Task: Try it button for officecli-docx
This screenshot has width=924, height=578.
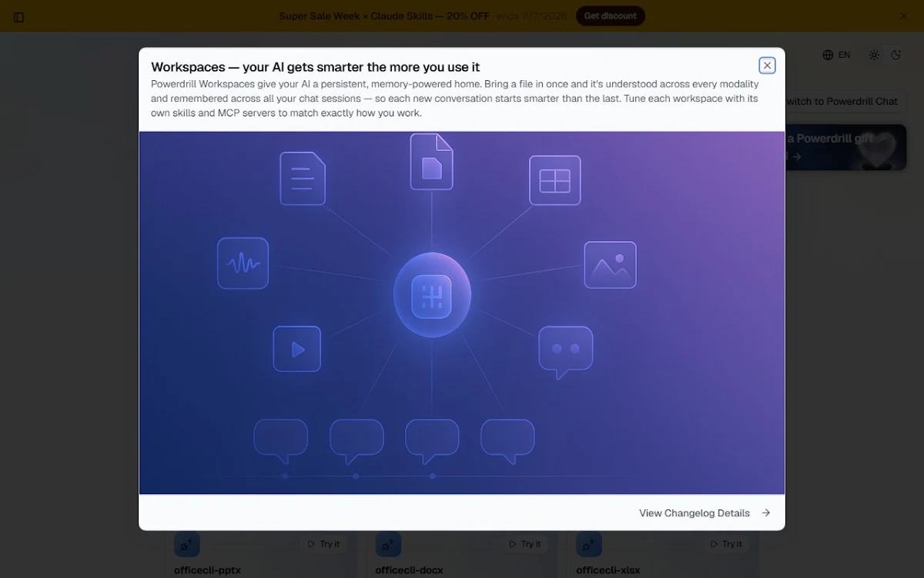Action: [524, 544]
